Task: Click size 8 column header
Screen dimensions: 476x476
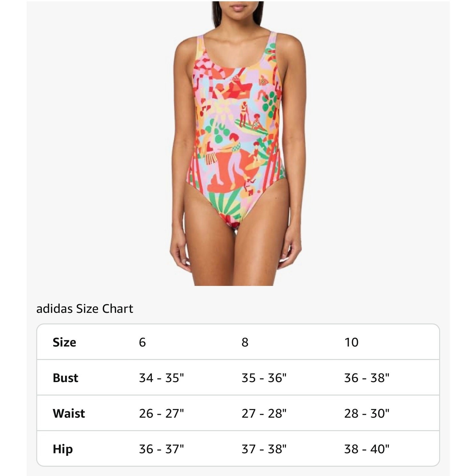Action: (x=245, y=342)
